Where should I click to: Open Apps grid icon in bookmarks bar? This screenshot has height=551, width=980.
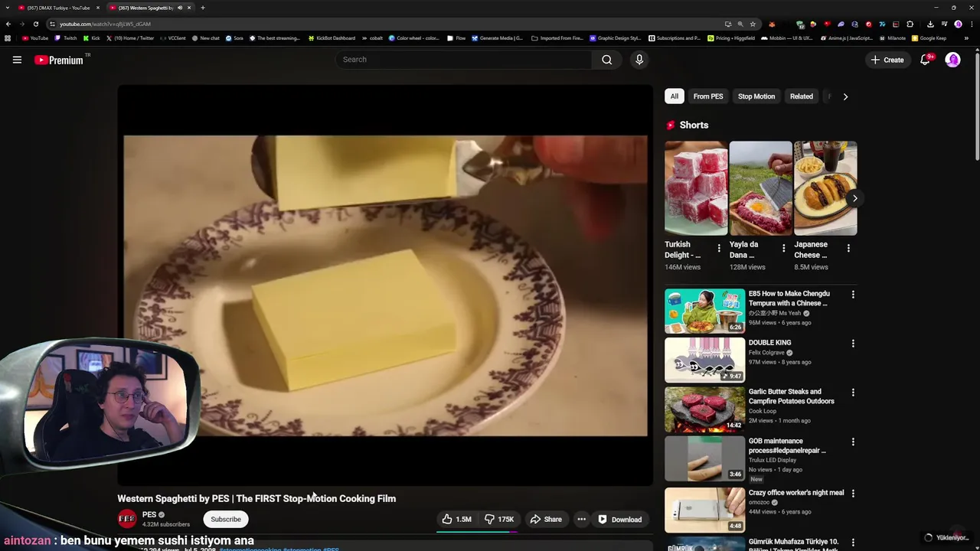point(8,37)
